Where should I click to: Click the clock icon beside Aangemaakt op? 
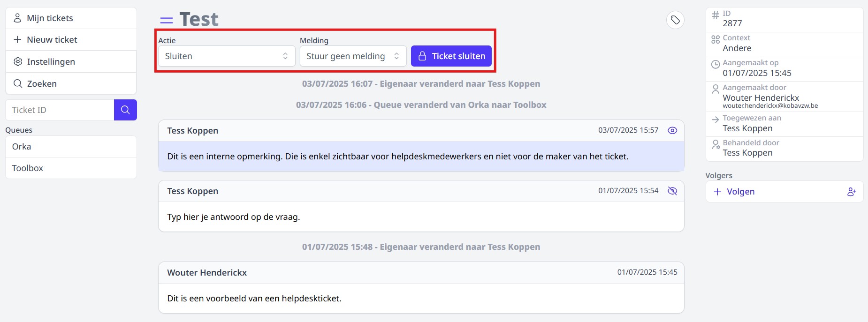click(716, 64)
